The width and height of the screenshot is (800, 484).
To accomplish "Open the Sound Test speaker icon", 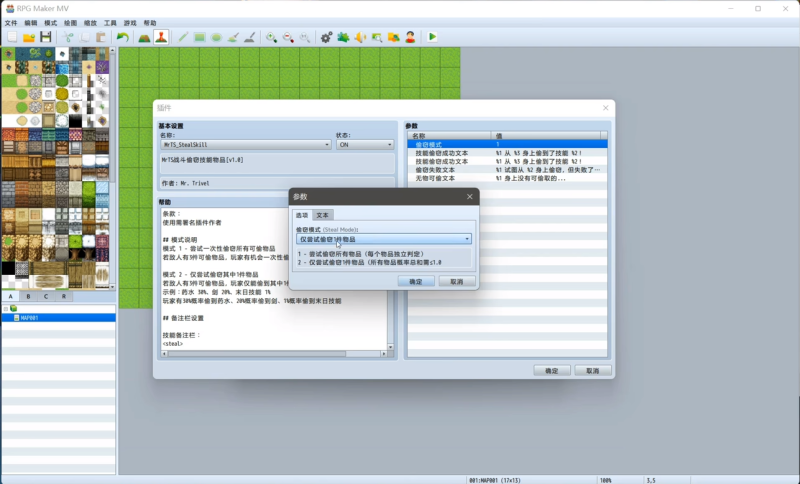I will pyautogui.click(x=360, y=37).
